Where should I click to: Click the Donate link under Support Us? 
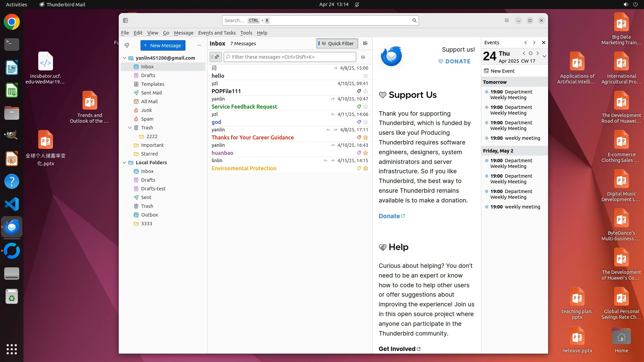(x=389, y=216)
